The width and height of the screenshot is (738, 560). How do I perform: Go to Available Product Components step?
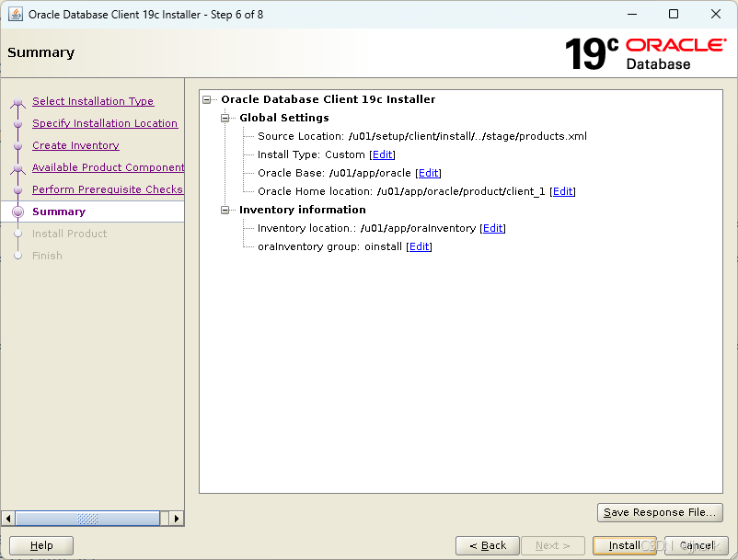[109, 167]
